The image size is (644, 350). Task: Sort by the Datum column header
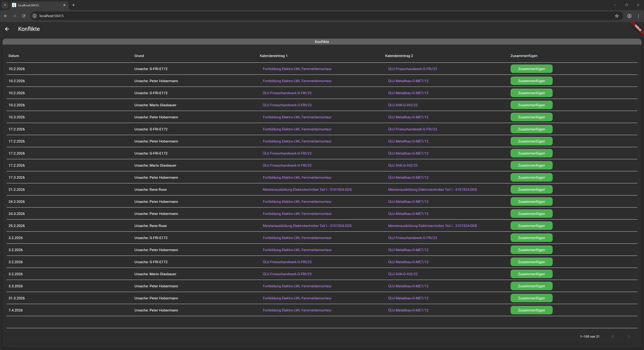point(14,56)
